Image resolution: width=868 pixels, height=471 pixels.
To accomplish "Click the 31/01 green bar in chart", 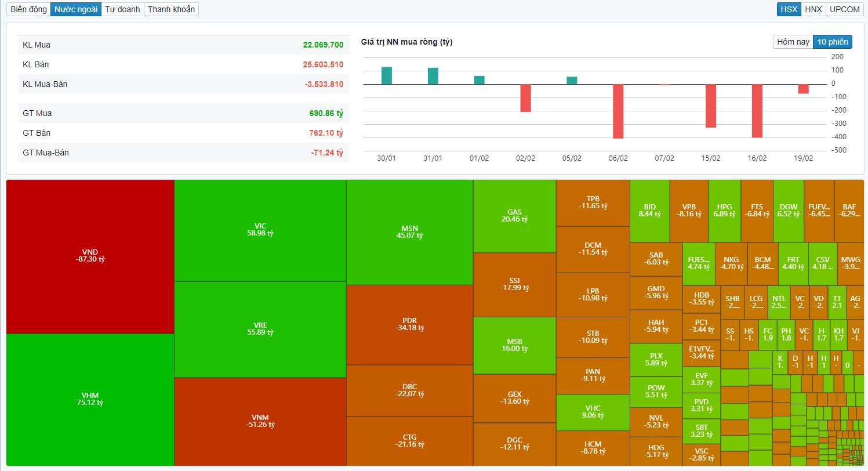I will pos(433,76).
